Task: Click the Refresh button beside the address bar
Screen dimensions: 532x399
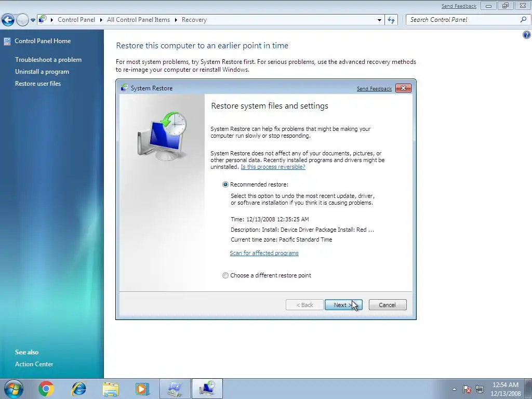Action: tap(391, 20)
